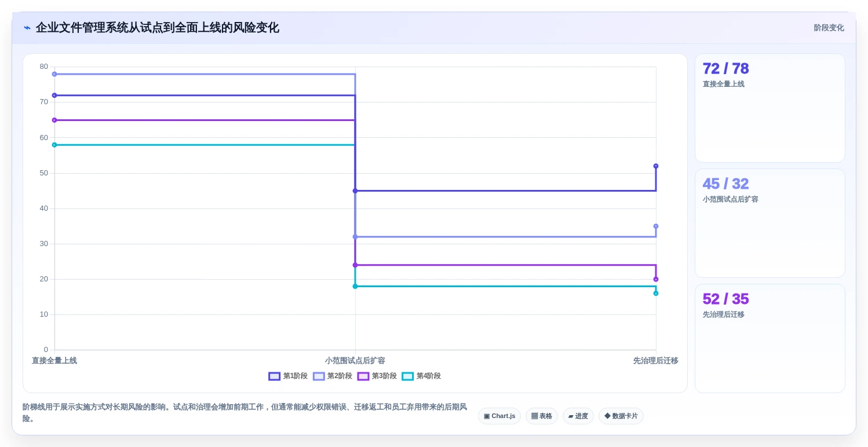Click the 数据卡片 tag chip
This screenshot has width=868, height=447.
[x=621, y=416]
